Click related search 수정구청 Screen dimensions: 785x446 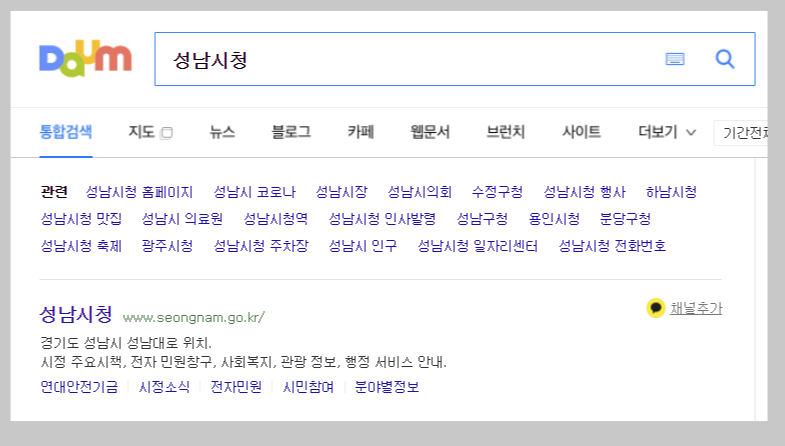pos(498,192)
